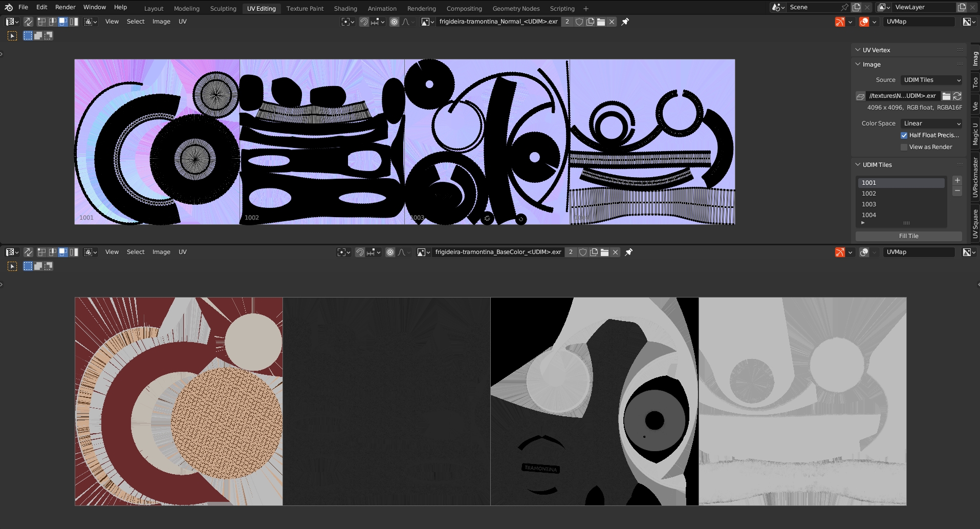Open image file browser in Image panel
The image size is (980, 529).
pos(946,96)
